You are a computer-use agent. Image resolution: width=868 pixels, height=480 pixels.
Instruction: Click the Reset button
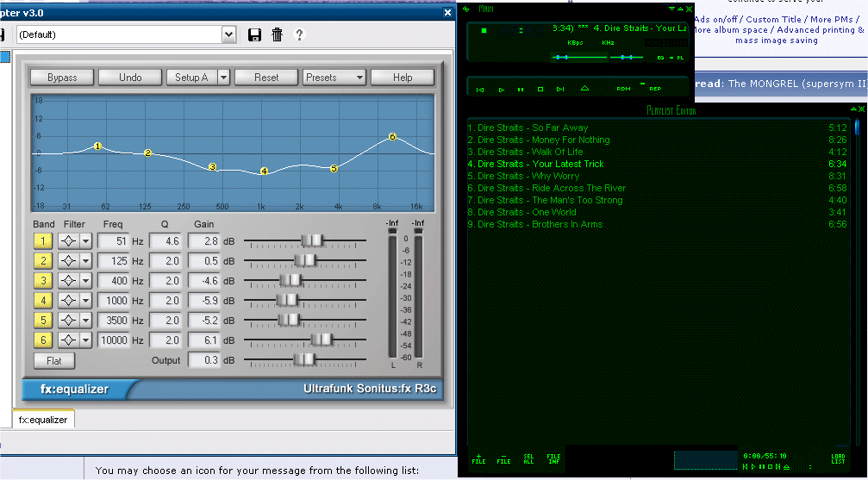(266, 78)
